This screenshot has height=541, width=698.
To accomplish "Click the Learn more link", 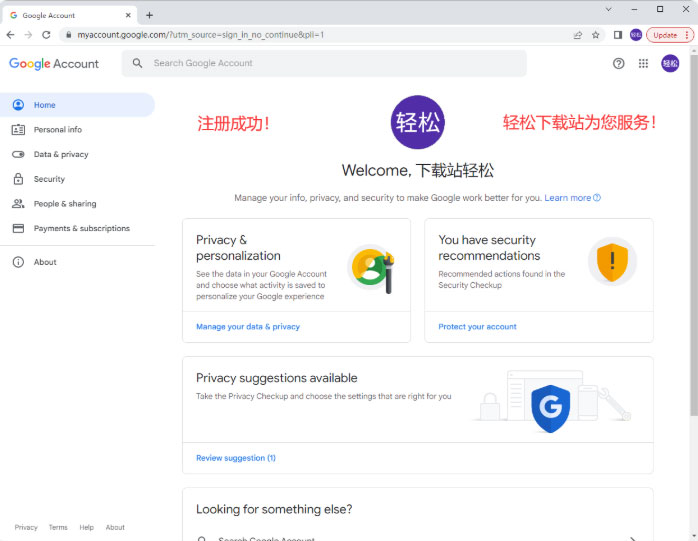I will [572, 198].
